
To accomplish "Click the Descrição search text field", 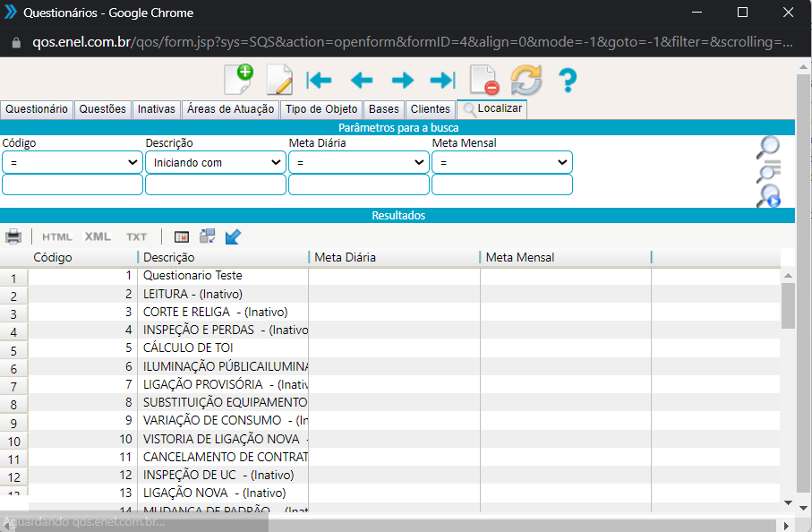I will (x=216, y=184).
